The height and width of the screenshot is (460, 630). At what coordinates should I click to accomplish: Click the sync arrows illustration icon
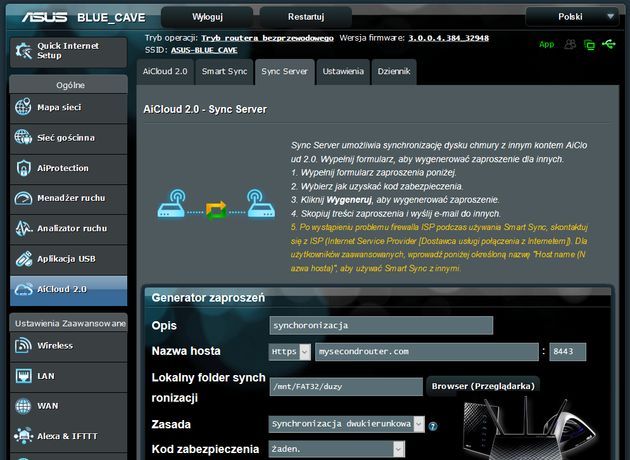[216, 211]
